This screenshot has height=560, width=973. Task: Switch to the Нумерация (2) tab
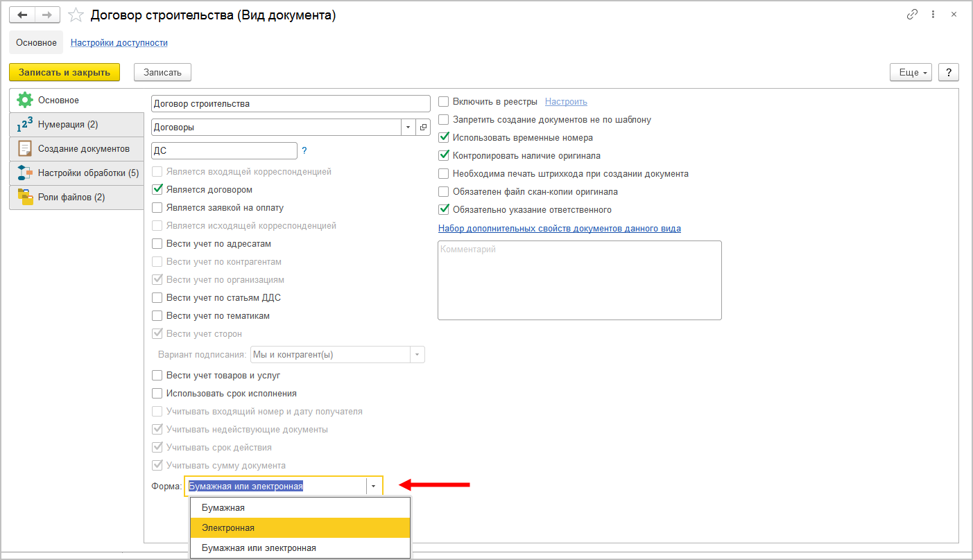(77, 124)
